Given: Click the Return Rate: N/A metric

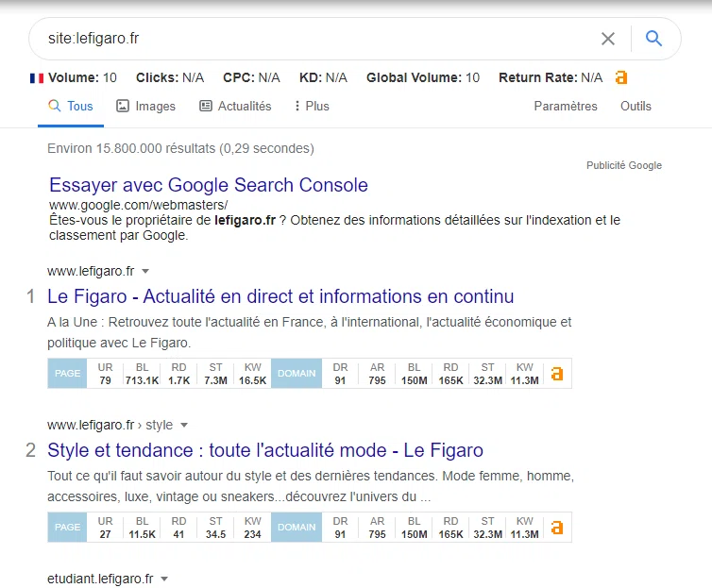Looking at the screenshot, I should coord(551,78).
